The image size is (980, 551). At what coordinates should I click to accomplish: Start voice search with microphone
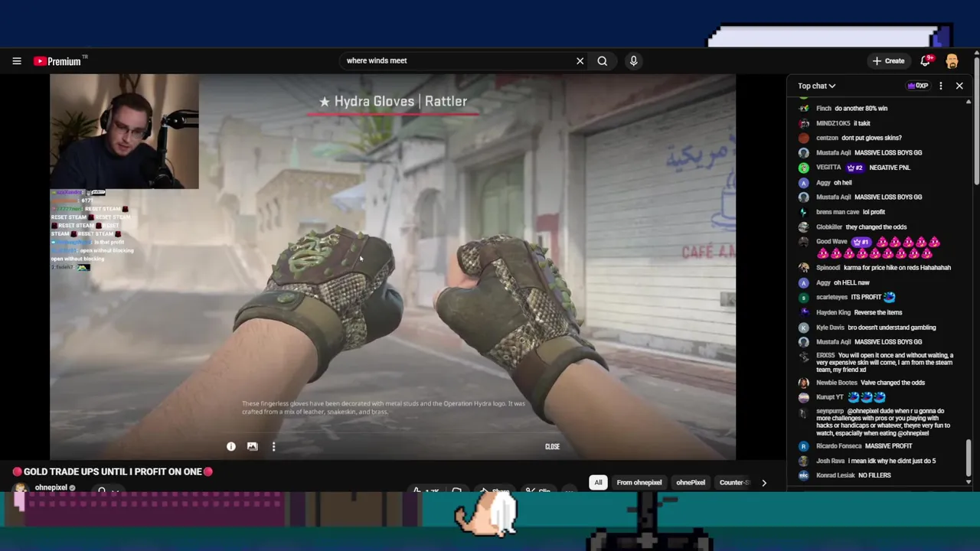tap(633, 61)
